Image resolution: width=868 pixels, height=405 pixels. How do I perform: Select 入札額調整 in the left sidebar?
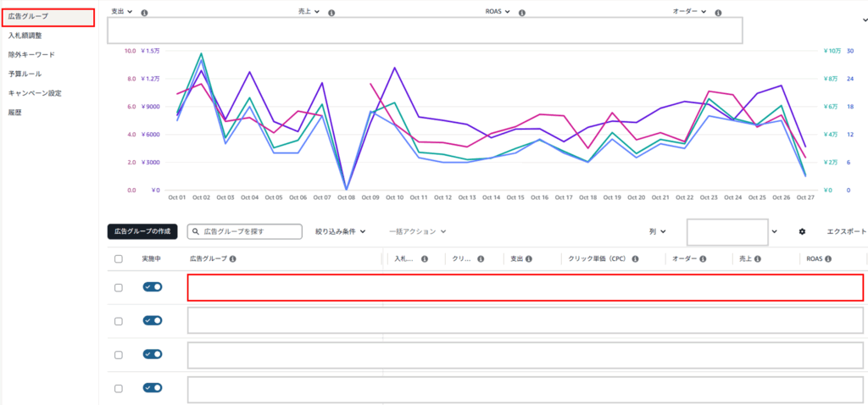coord(25,36)
